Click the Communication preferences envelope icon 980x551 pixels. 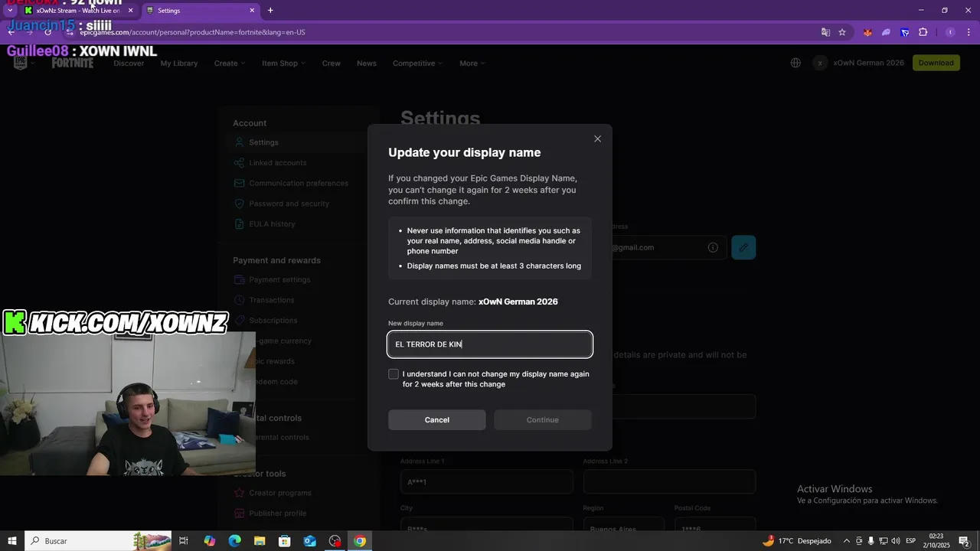(239, 183)
